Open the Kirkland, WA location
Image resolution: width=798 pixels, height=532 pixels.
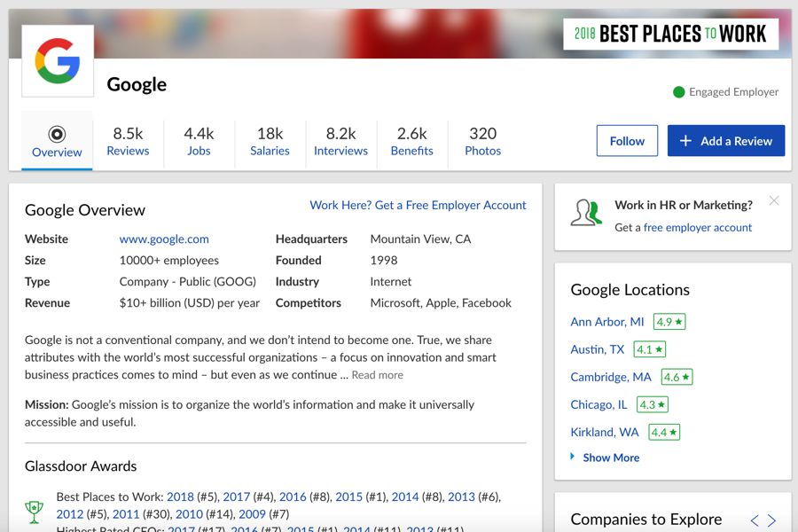point(605,432)
